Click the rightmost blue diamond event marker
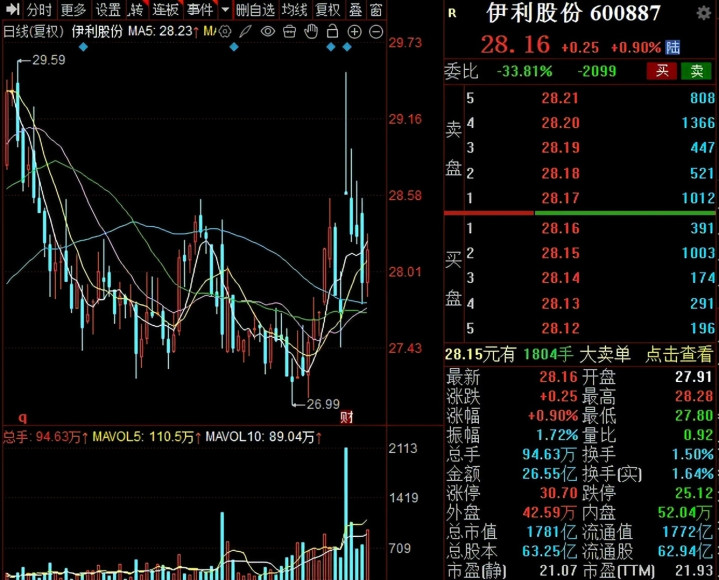The image size is (719, 580). point(347,47)
